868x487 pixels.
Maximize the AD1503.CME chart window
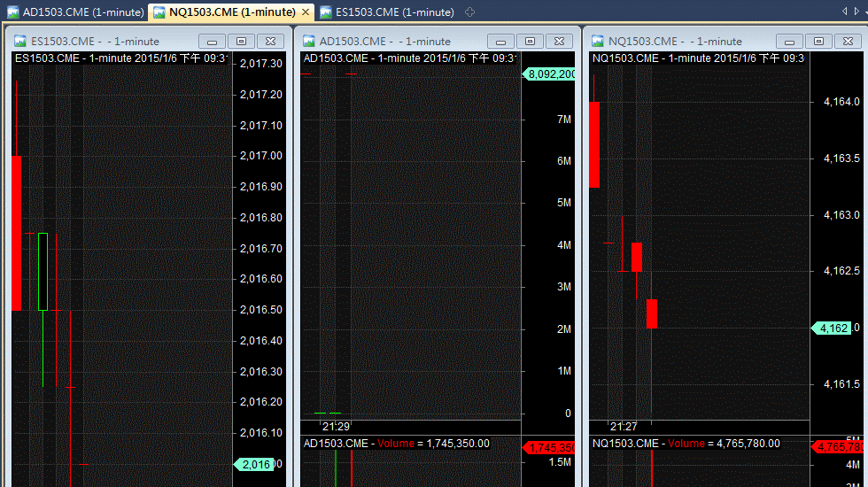531,42
